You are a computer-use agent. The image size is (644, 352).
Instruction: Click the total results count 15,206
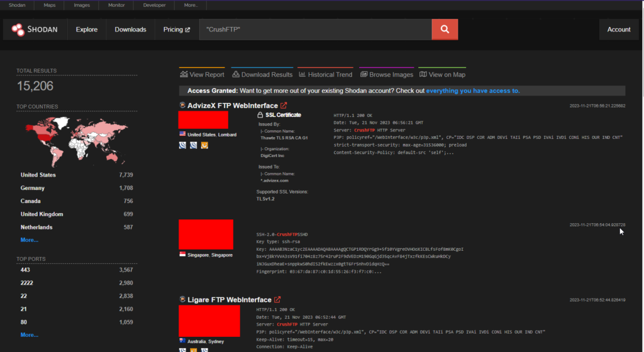[x=35, y=85]
